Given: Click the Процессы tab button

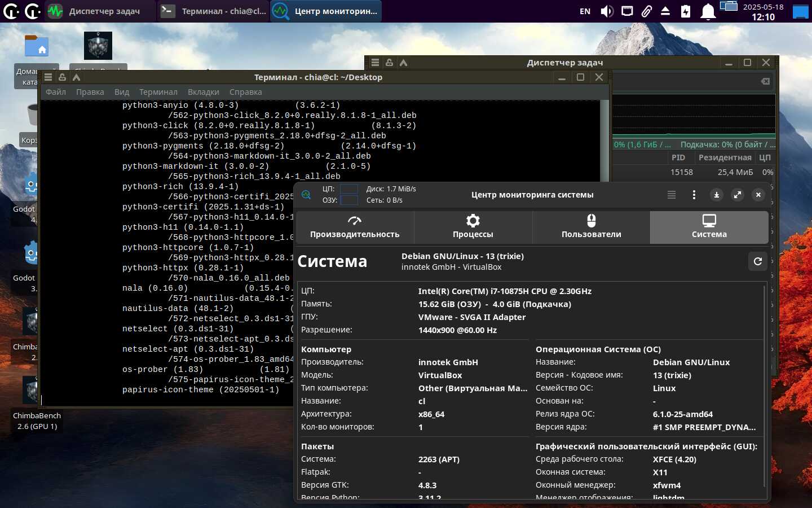Looking at the screenshot, I should [473, 227].
